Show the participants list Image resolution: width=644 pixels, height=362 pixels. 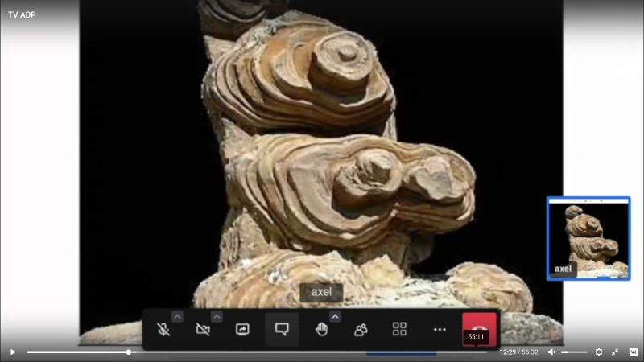click(x=361, y=329)
